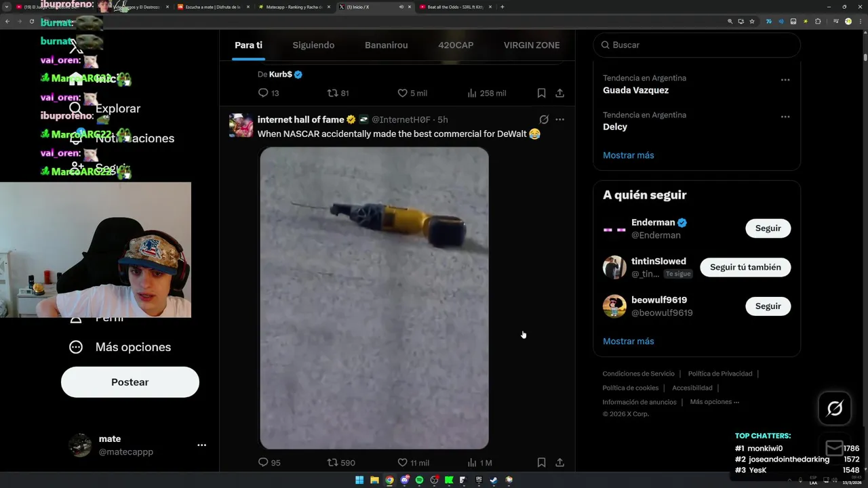Screen dimensions: 868x488
Task: Click Grok explain icon on DeWalt post
Action: pyautogui.click(x=544, y=119)
